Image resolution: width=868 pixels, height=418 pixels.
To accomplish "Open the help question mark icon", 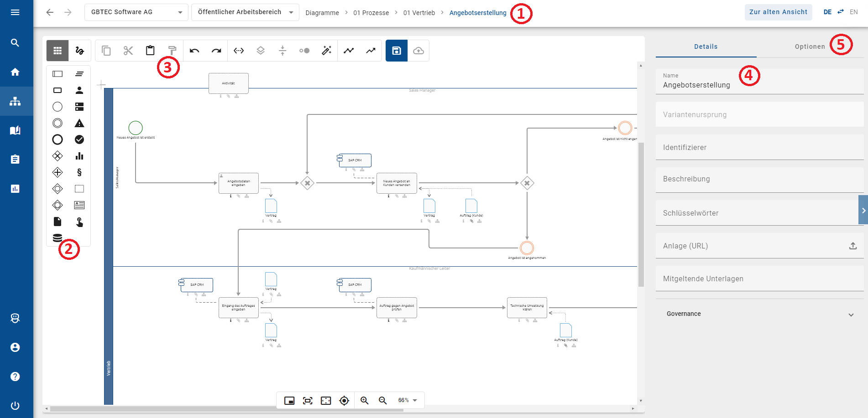I will pyautogui.click(x=15, y=377).
